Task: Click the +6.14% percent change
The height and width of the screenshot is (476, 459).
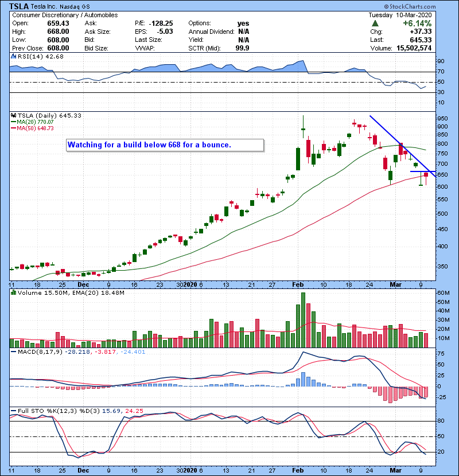Action: click(x=417, y=24)
